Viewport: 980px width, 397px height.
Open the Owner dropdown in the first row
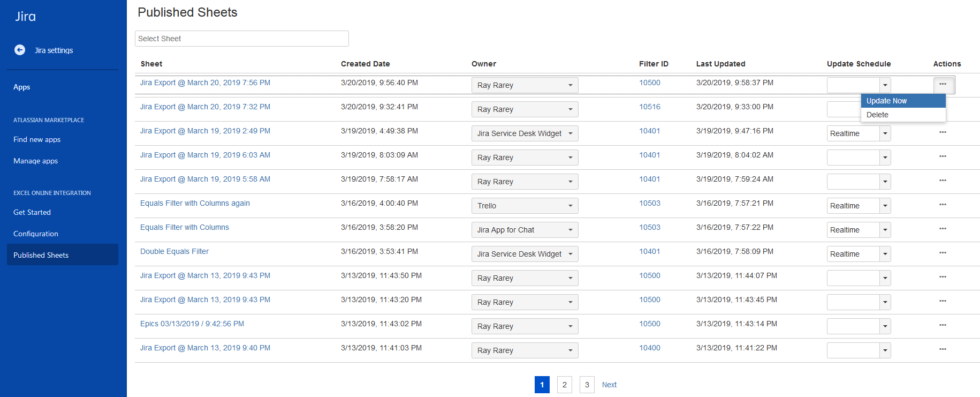(x=524, y=85)
